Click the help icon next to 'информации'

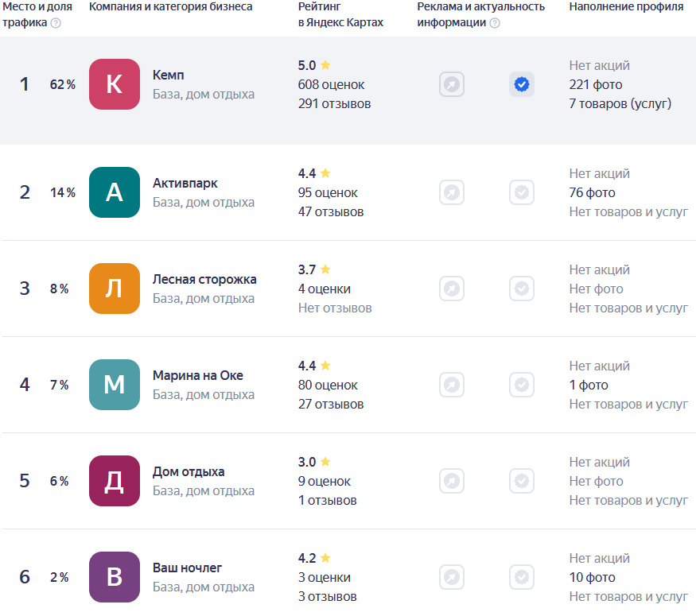(x=495, y=23)
